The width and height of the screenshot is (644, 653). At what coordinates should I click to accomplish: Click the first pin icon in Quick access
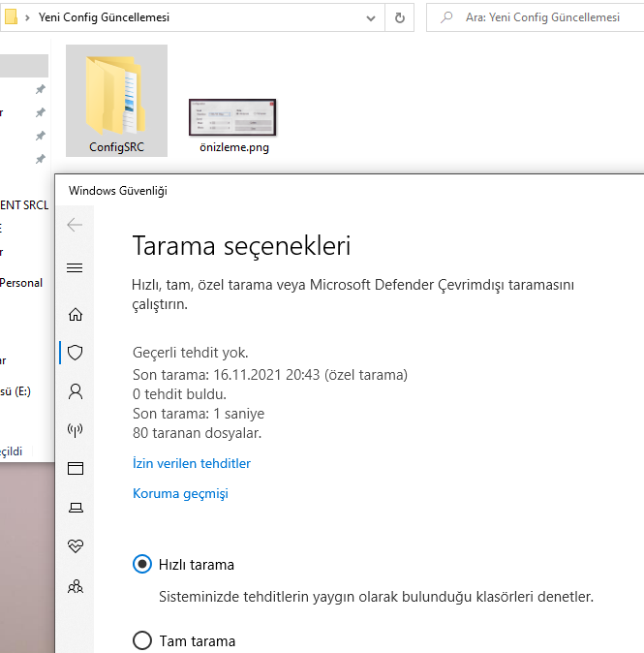tap(41, 89)
